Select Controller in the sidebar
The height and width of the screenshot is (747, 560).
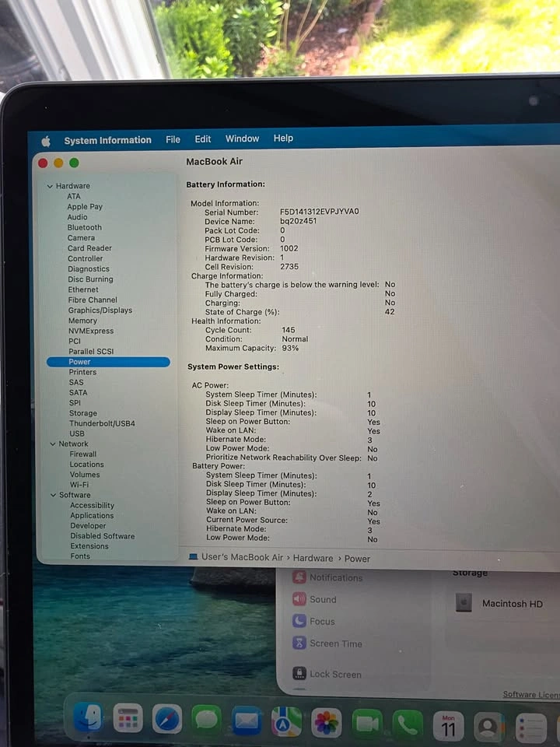pos(86,258)
